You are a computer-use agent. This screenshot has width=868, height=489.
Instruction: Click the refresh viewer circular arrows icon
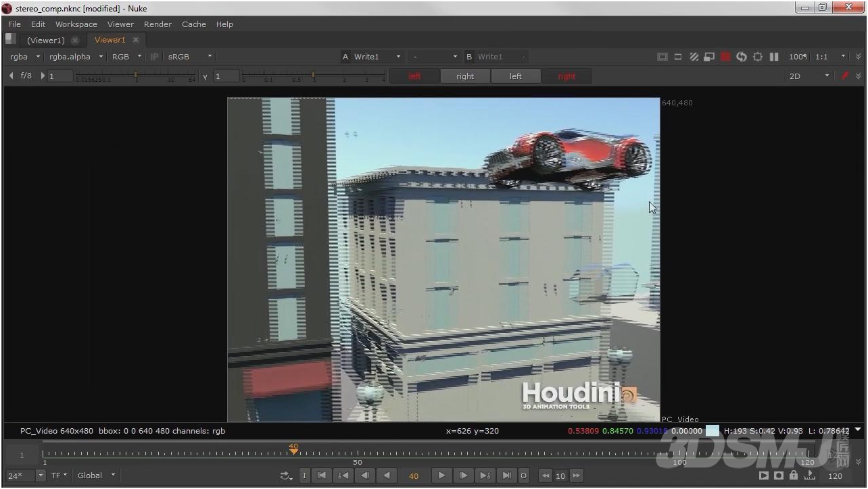tap(742, 57)
